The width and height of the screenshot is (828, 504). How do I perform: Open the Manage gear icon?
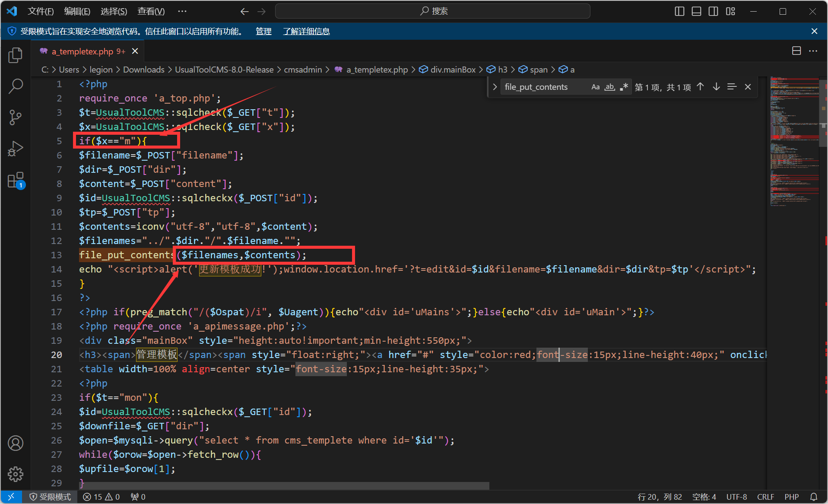[x=16, y=474]
